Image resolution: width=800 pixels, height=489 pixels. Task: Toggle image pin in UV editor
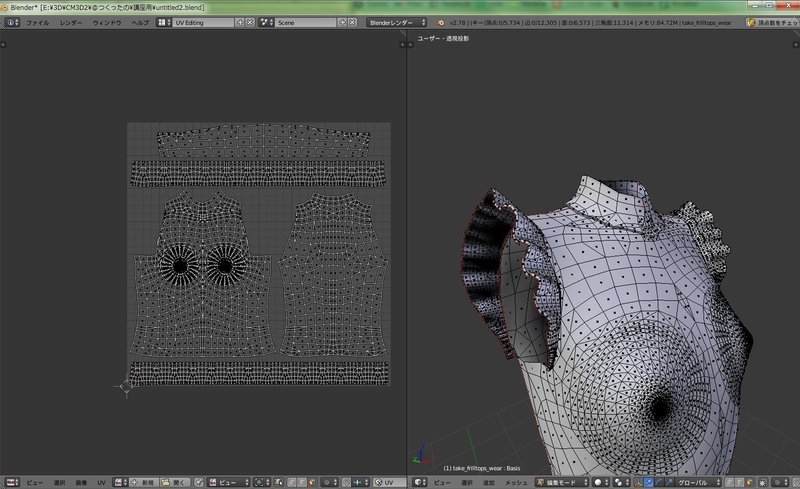(199, 482)
